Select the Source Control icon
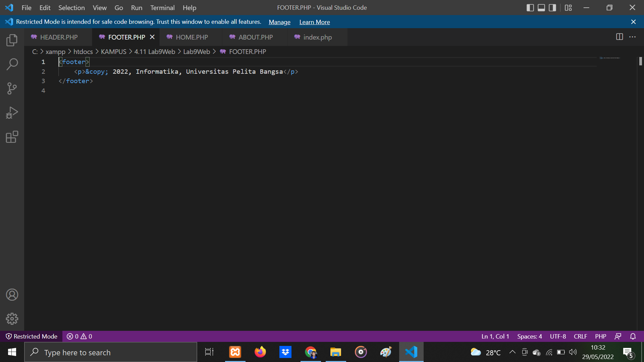644x362 pixels. 12,88
